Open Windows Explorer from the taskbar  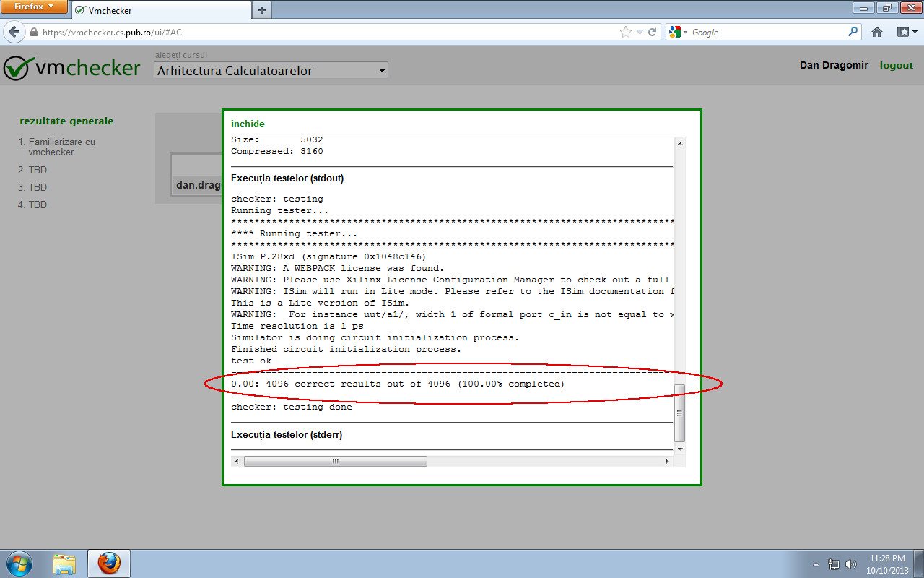point(64,563)
